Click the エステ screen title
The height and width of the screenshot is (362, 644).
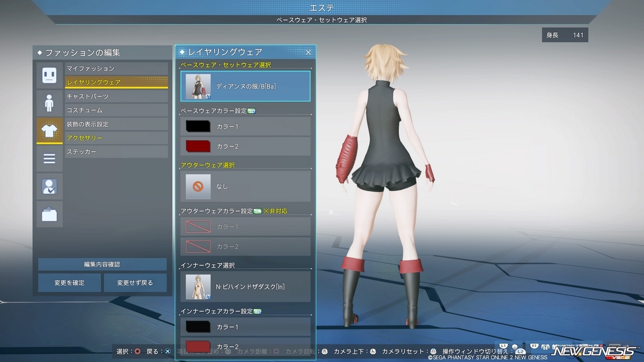(322, 8)
